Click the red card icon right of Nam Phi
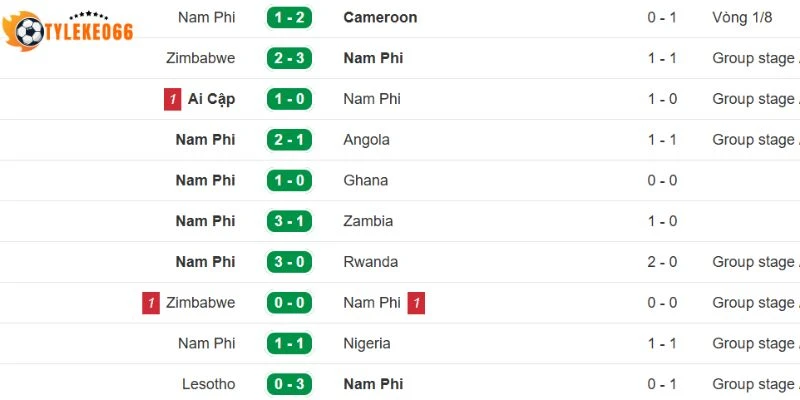This screenshot has height=400, width=800. coord(416,303)
